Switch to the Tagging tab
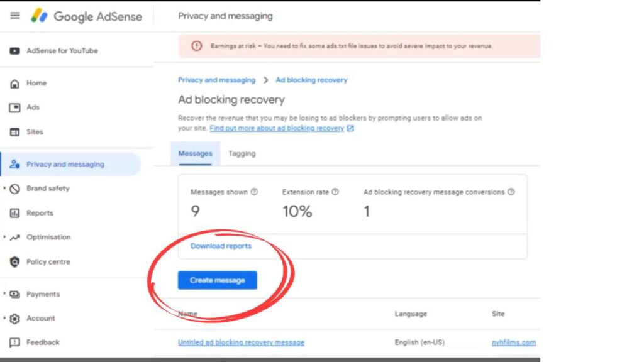Image resolution: width=644 pixels, height=362 pixels. click(242, 153)
